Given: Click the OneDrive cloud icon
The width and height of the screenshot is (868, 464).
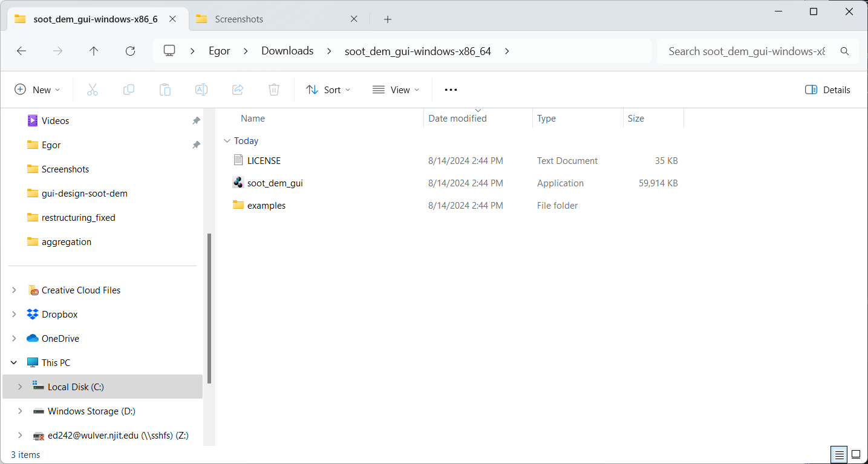Looking at the screenshot, I should [33, 338].
